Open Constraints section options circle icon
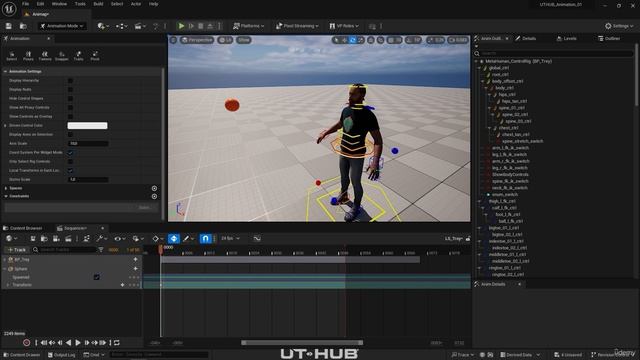Screen dimensions: 640x360 154,196
